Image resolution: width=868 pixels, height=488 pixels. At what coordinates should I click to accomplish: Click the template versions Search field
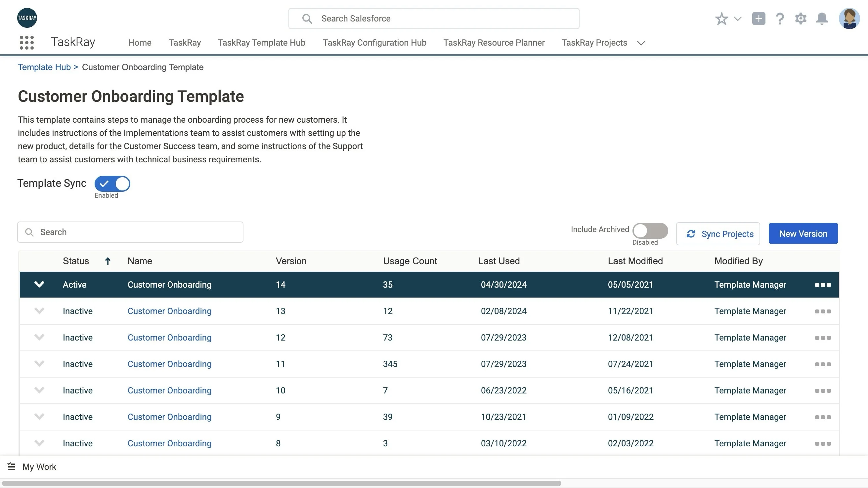(130, 232)
